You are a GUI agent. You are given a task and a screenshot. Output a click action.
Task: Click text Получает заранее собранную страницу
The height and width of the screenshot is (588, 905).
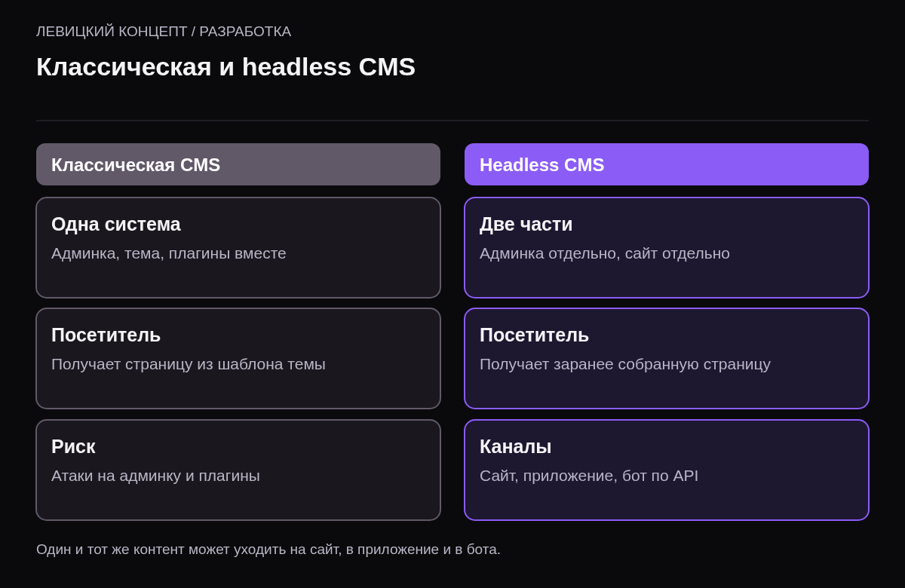(x=625, y=364)
